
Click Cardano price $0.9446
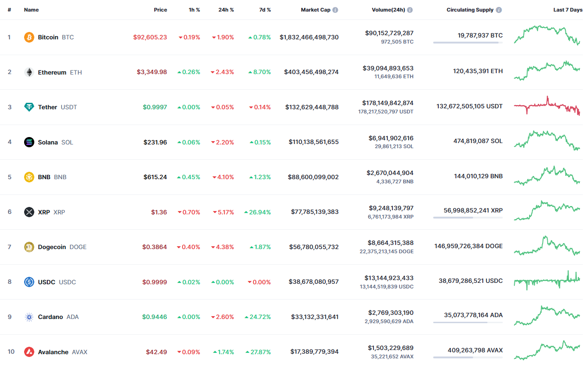point(155,317)
